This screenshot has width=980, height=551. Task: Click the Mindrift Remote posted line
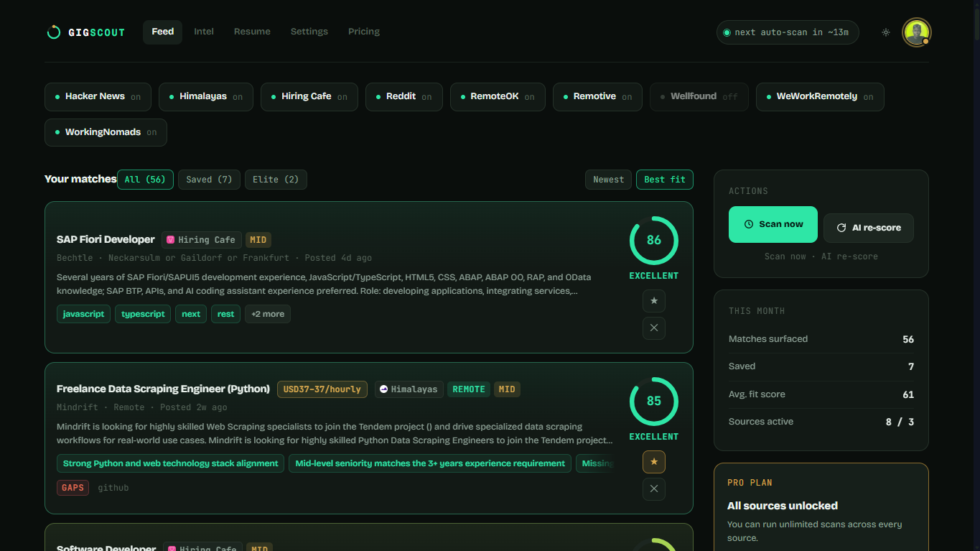(142, 407)
